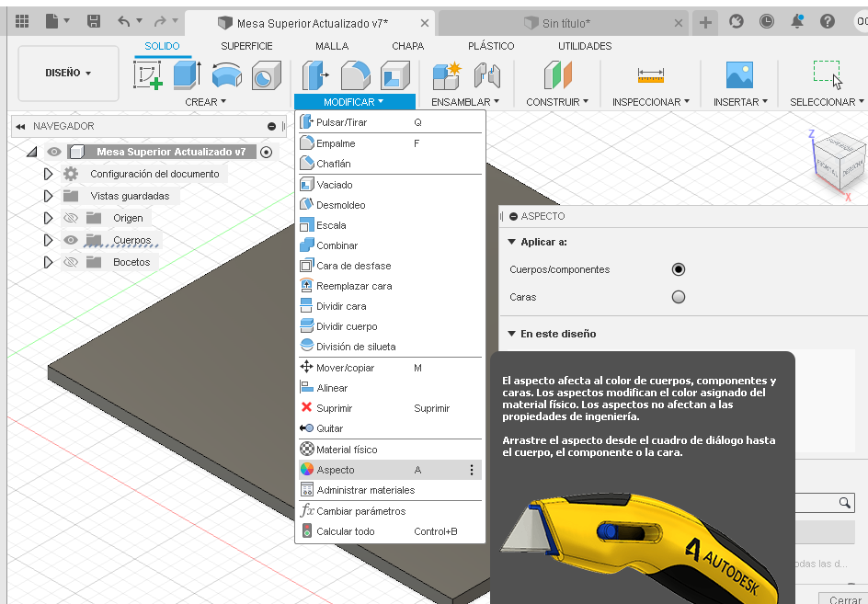Select the Measure ruler icon
The width and height of the screenshot is (868, 604).
tap(650, 74)
